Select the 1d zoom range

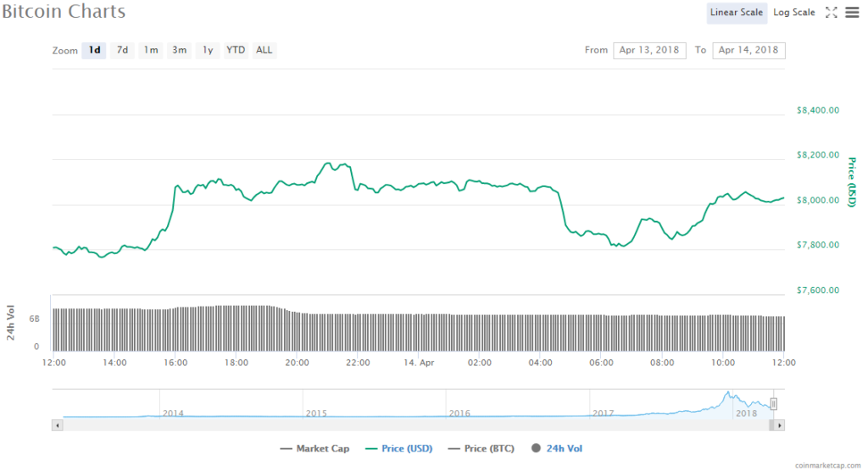(x=95, y=50)
